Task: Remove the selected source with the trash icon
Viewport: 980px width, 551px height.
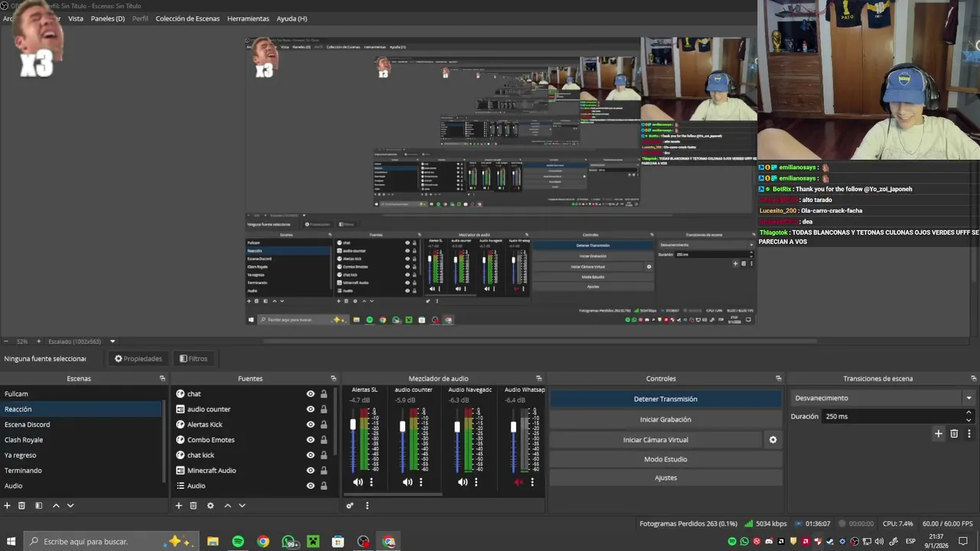Action: coord(193,506)
